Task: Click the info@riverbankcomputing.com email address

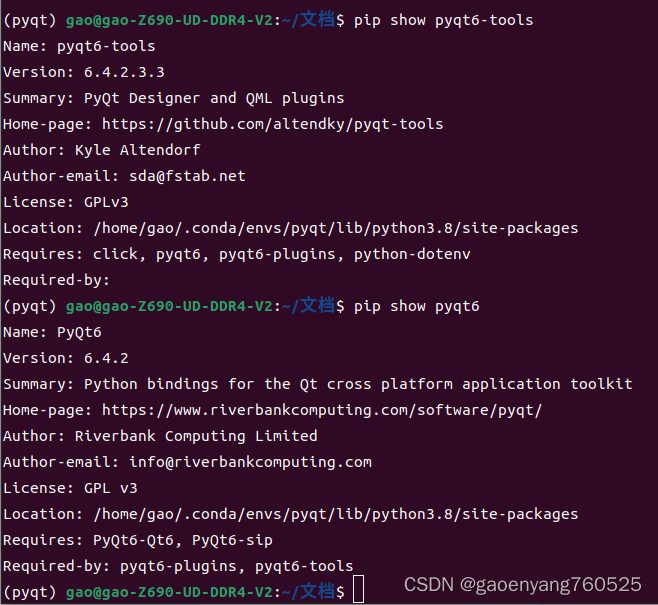Action: (250, 462)
